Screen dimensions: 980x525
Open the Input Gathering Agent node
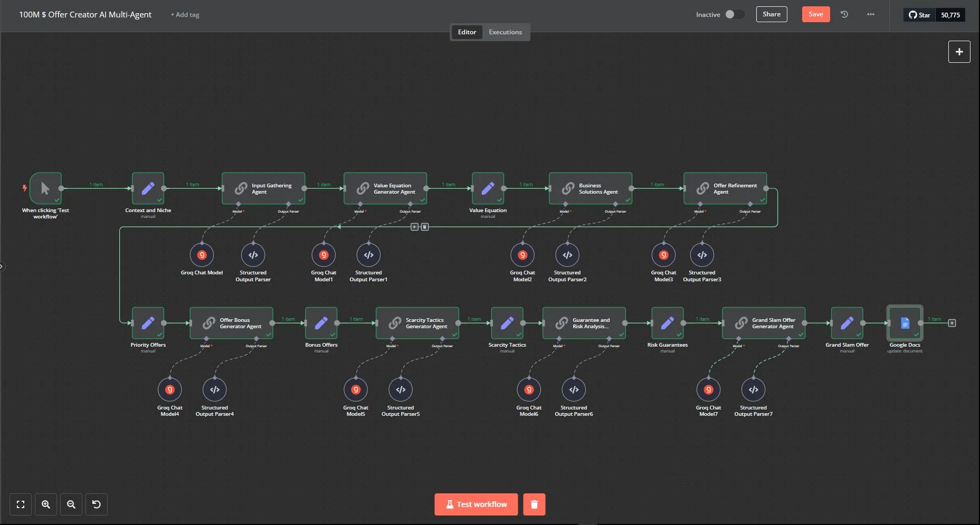(x=263, y=189)
